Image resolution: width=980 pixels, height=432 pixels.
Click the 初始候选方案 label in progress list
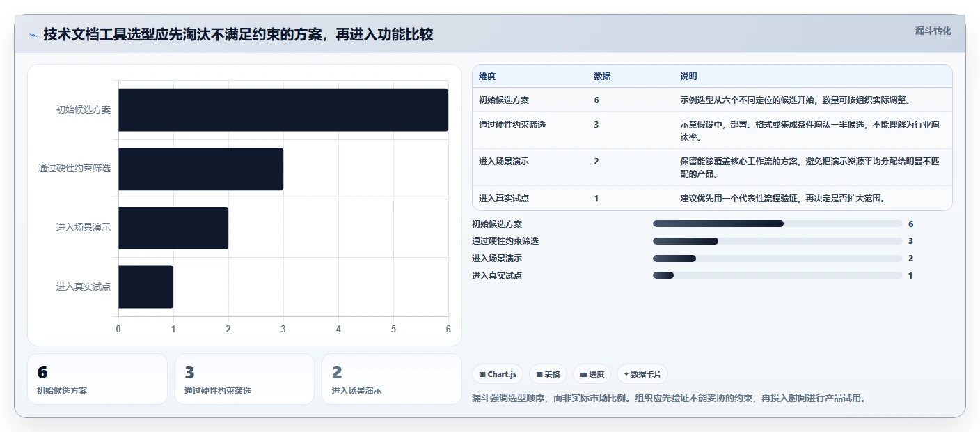(497, 224)
